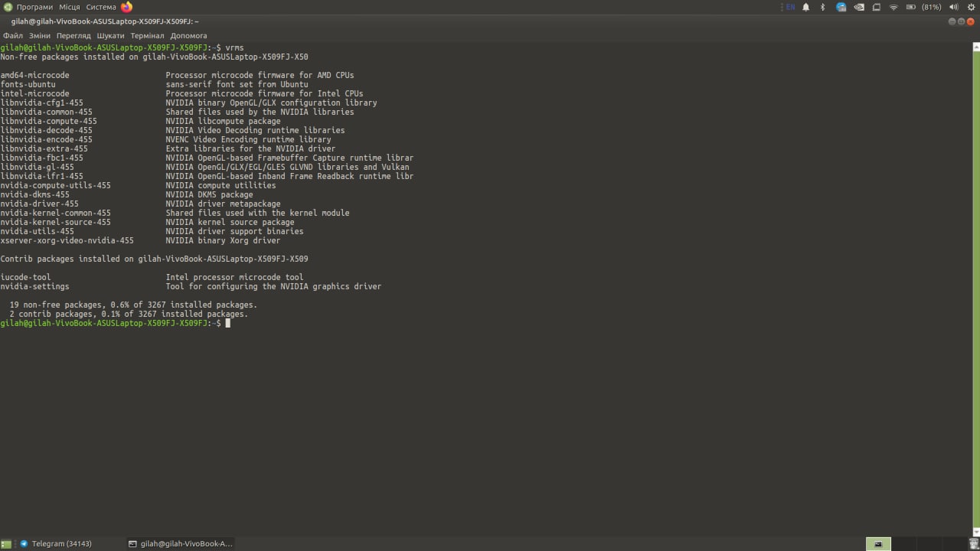980x551 pixels.
Task: Click the nvidia-driver-455 package name
Action: pos(39,204)
